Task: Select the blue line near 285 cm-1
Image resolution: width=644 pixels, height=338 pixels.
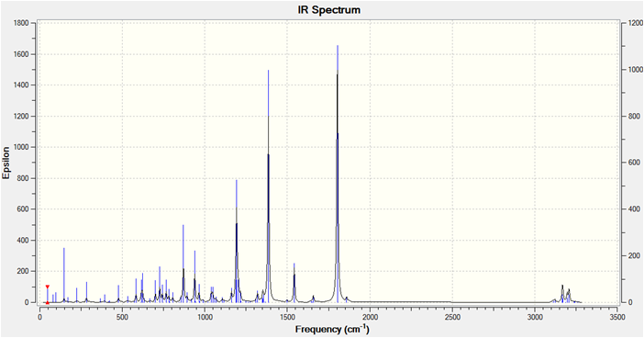Action: (x=86, y=292)
